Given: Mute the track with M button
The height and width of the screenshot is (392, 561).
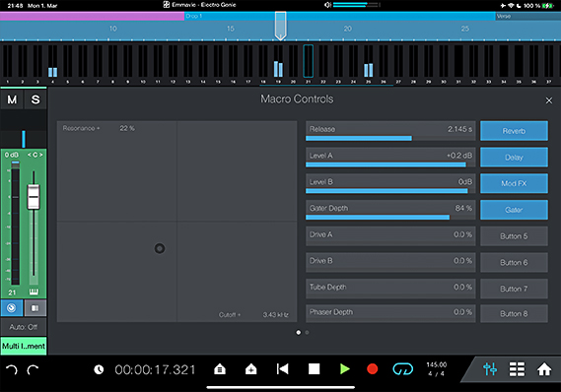Looking at the screenshot, I should (12, 99).
